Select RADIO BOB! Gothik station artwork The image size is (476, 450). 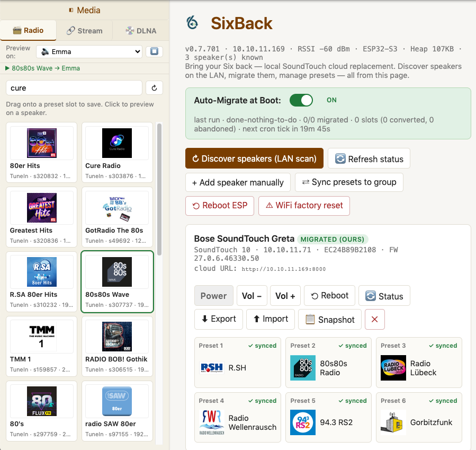(x=117, y=337)
